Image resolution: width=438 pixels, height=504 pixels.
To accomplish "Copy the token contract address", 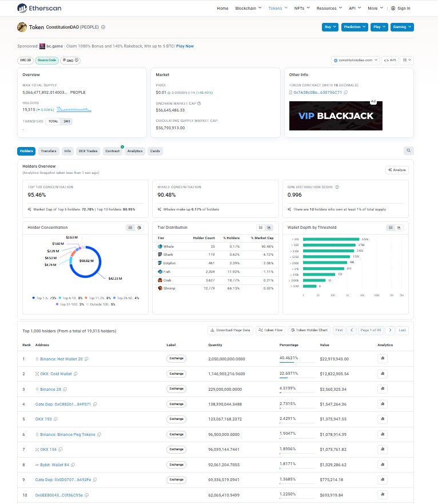I will (x=346, y=93).
